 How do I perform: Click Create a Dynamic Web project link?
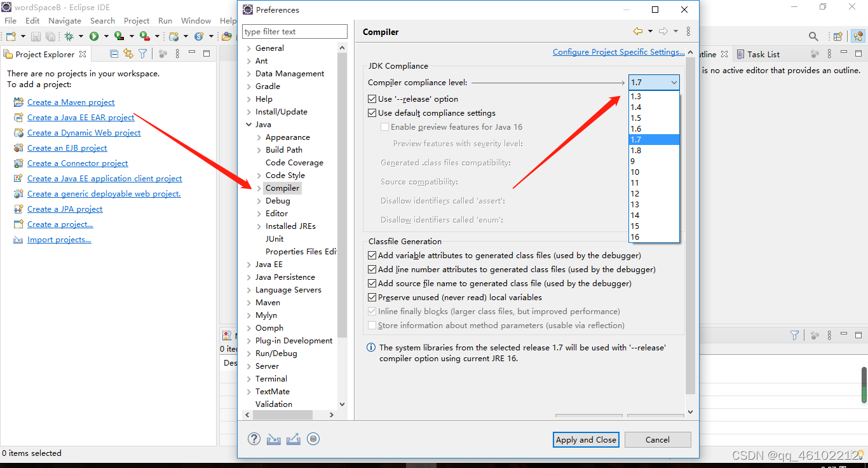point(84,133)
